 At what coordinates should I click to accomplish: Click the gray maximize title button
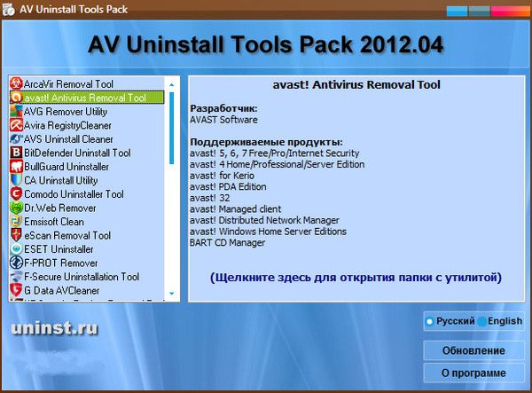[479, 11]
